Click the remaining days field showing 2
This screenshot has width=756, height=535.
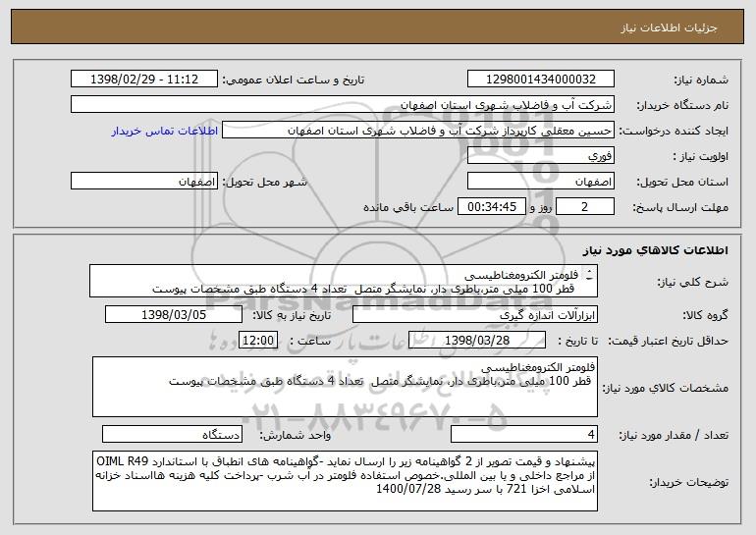click(x=585, y=207)
